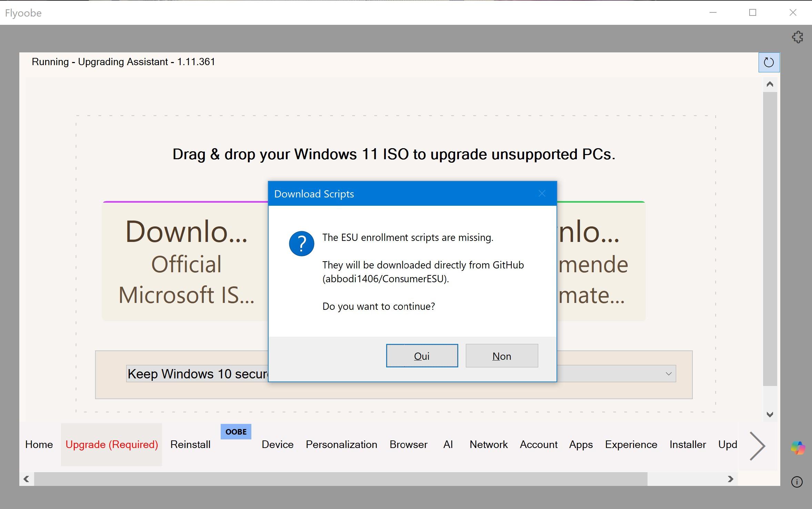812x509 pixels.
Task: Switch to the Home tab
Action: [x=39, y=445]
